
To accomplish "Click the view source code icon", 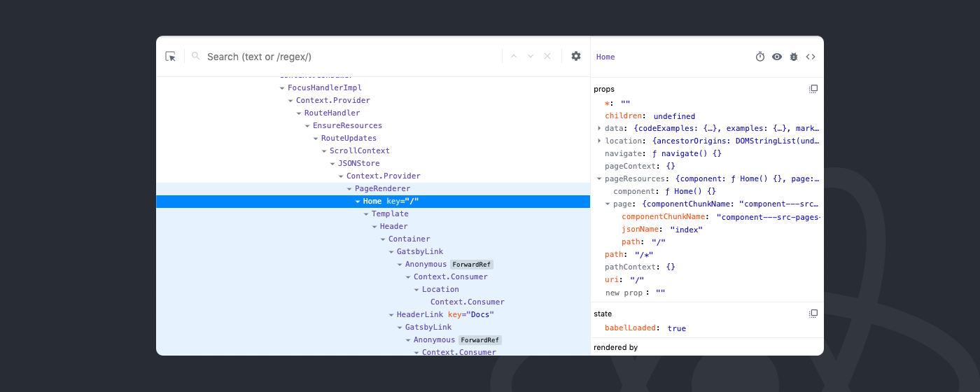I will coord(811,57).
